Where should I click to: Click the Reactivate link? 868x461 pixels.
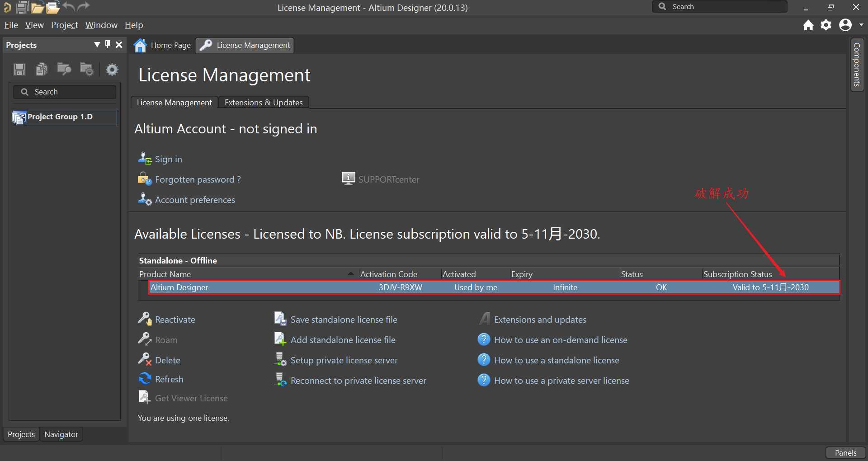pyautogui.click(x=175, y=320)
